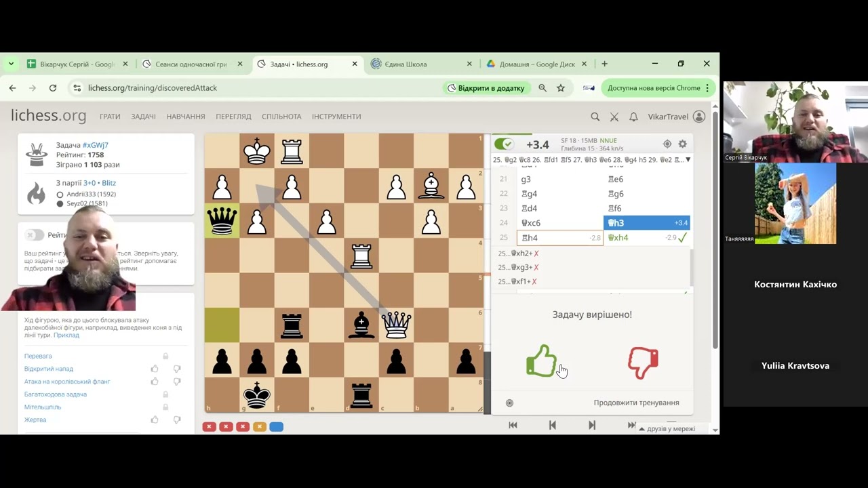Downvote the 'Відкритий напад' theme
Image resolution: width=868 pixels, height=488 pixels.
pyautogui.click(x=177, y=369)
